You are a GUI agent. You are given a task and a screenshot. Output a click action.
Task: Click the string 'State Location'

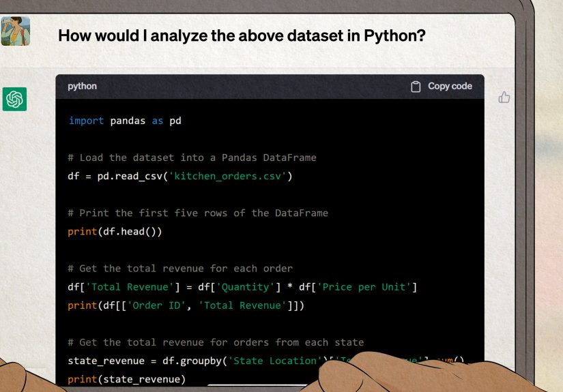coord(276,361)
